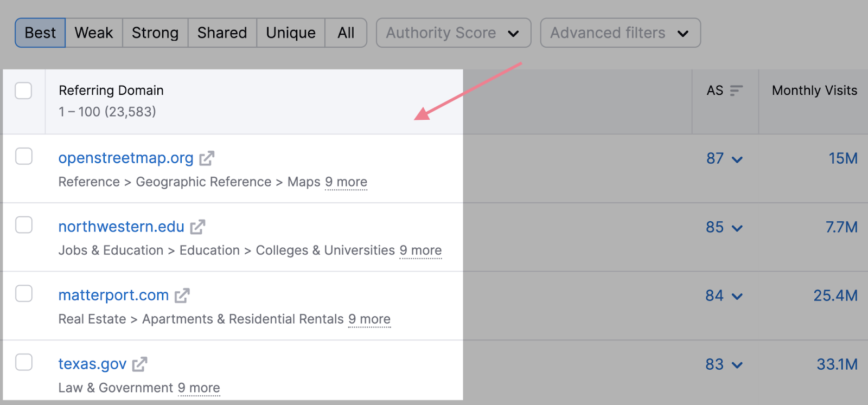Select the matterport.com row checkbox
868x405 pixels.
point(24,293)
